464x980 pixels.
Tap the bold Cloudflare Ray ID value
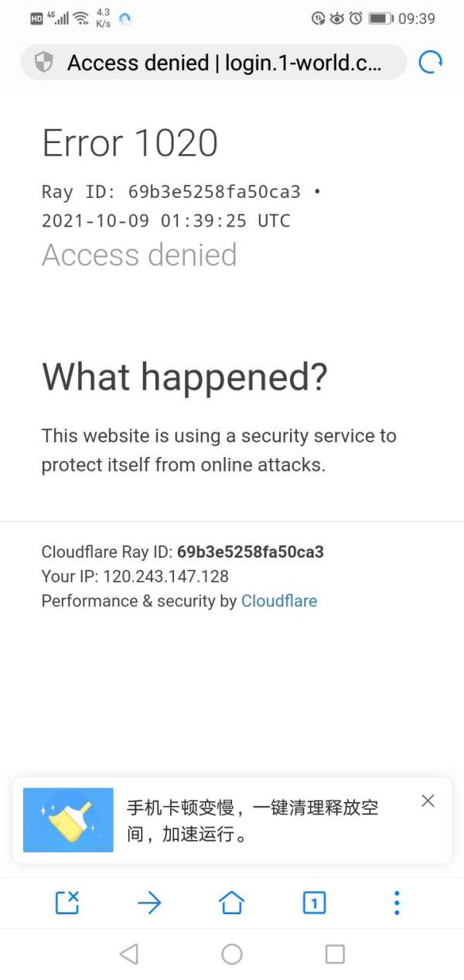pos(250,552)
